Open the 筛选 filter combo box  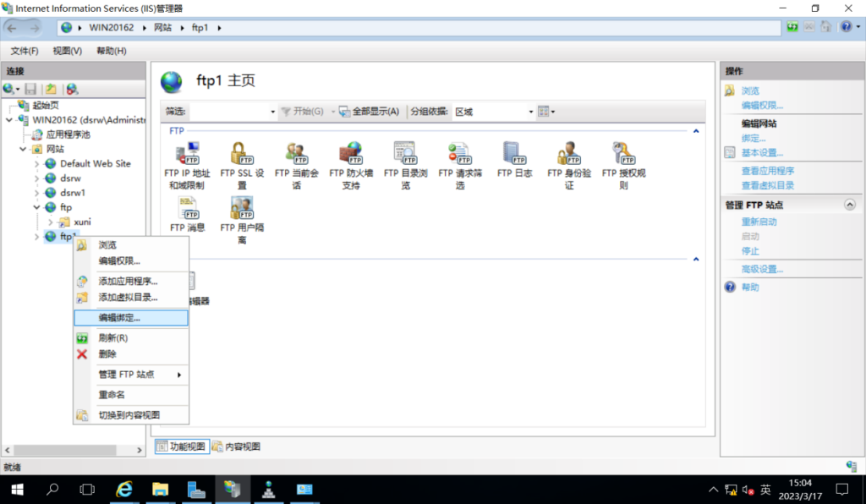233,112
